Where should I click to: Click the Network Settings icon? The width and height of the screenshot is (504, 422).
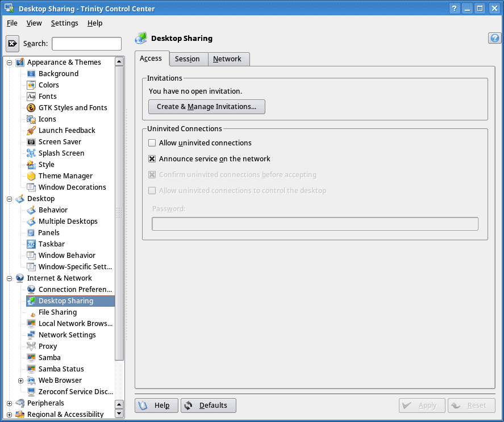click(31, 335)
